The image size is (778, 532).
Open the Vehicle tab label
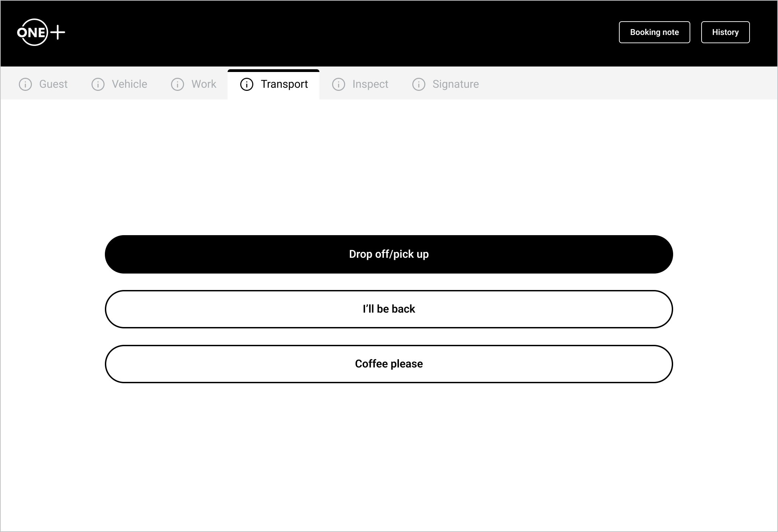[x=130, y=84]
